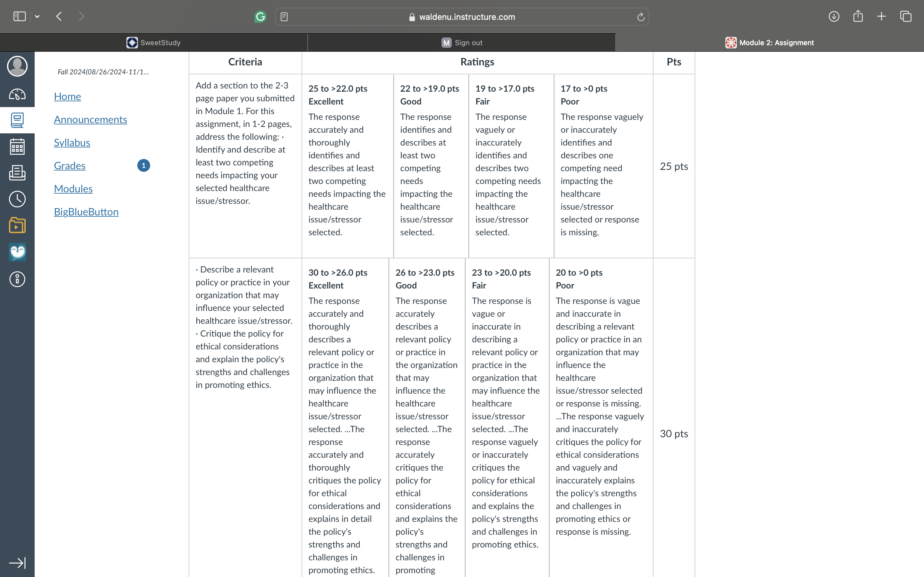Open the Studio media folder icon
The height and width of the screenshot is (577, 924).
coord(17,225)
